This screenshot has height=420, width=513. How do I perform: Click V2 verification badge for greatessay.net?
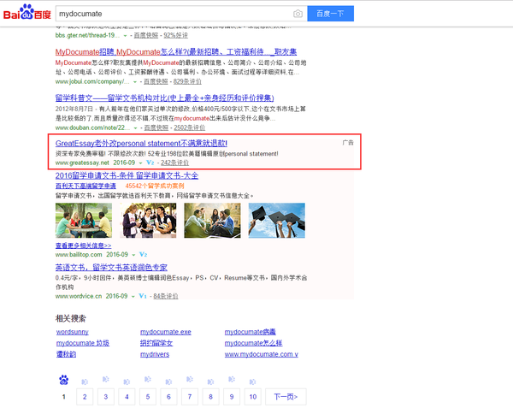pos(150,163)
